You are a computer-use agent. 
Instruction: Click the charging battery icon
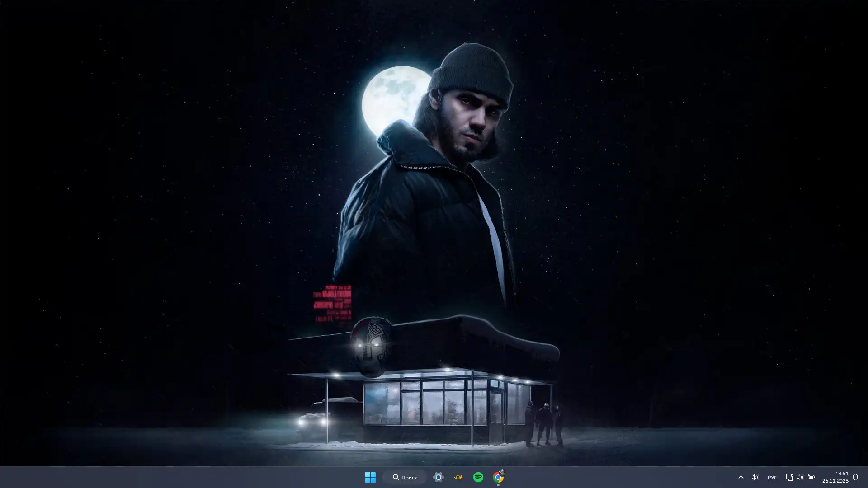[x=811, y=477]
